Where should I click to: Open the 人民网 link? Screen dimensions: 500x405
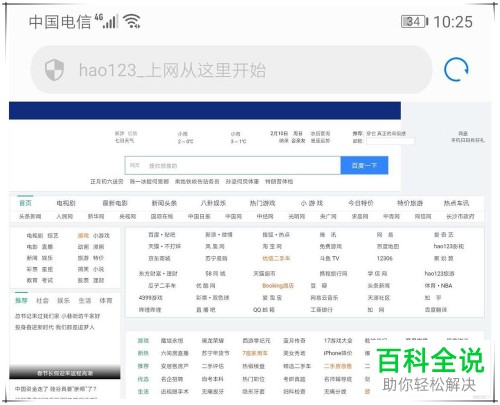coord(65,217)
